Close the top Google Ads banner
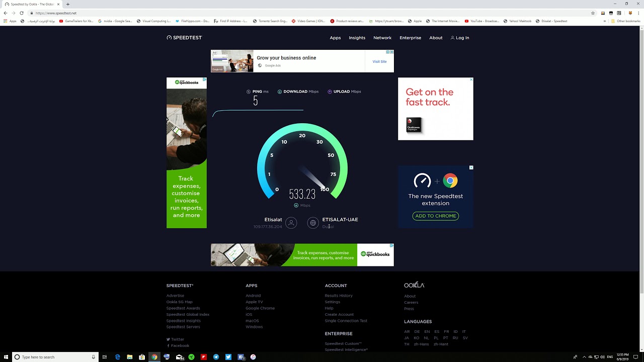 (391, 52)
